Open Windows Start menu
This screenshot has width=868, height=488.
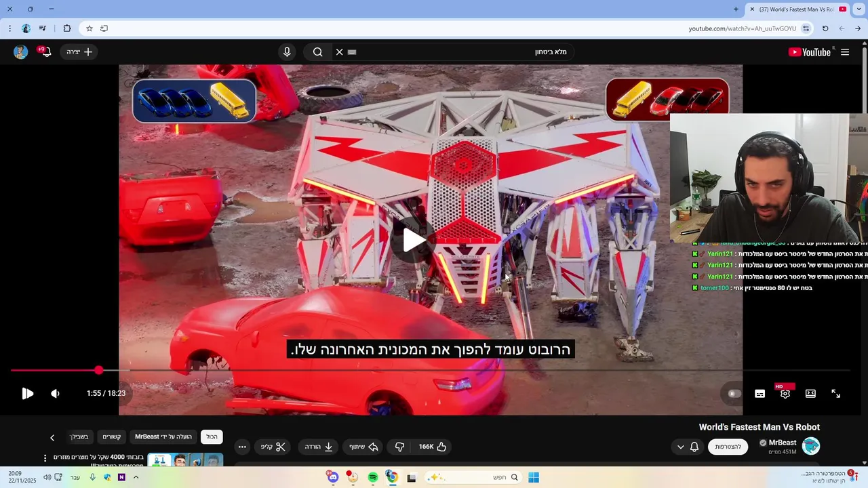[534, 477]
